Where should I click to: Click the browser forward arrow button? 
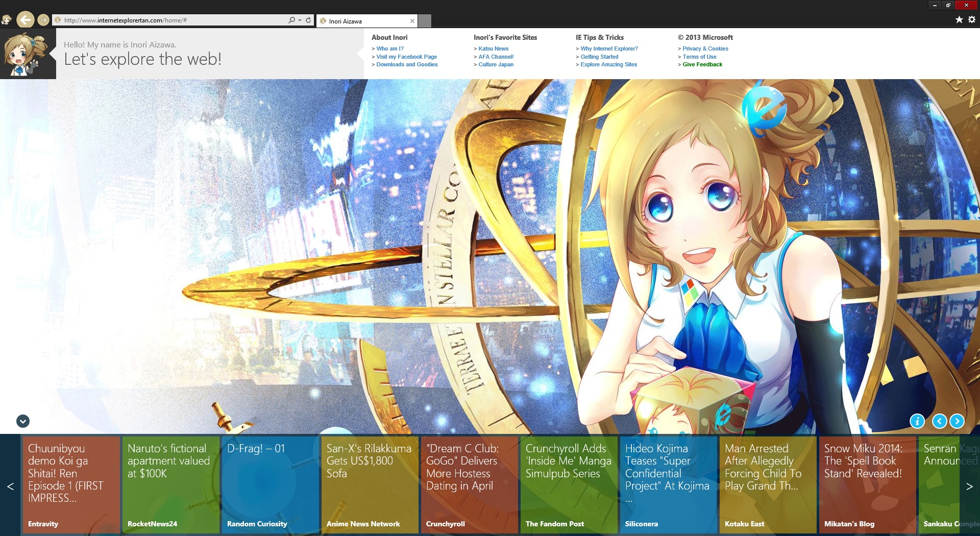click(43, 20)
